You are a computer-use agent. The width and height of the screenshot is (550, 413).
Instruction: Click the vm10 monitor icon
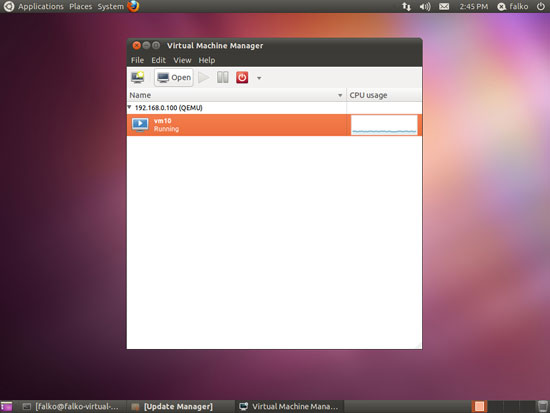(140, 125)
